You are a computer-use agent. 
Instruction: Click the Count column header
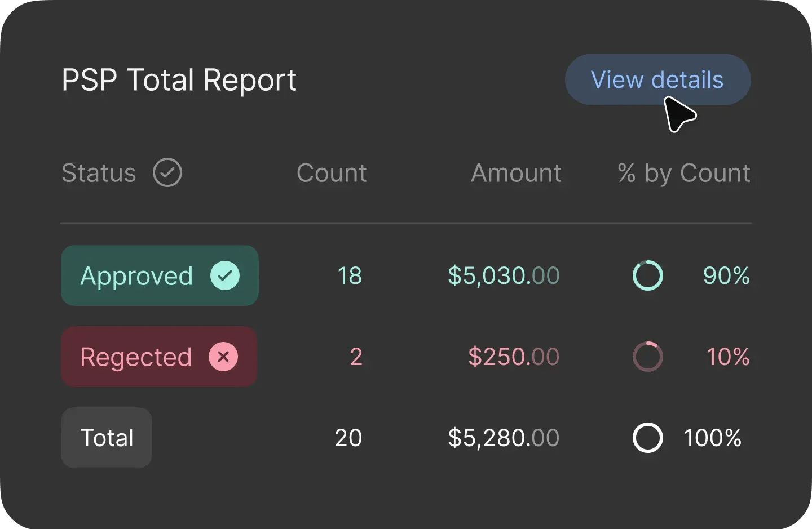[x=332, y=173]
